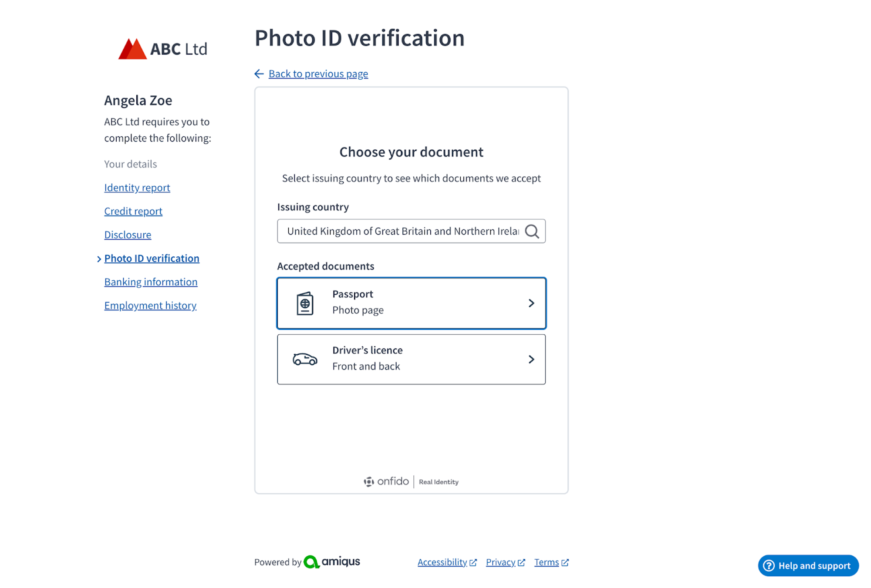Click the passport booklet icon

coord(305,303)
